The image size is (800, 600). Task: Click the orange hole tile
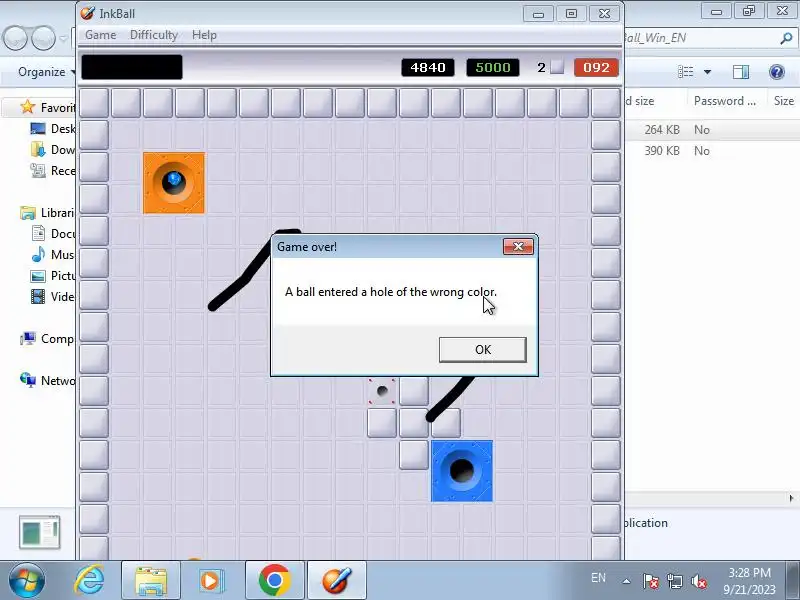point(174,183)
